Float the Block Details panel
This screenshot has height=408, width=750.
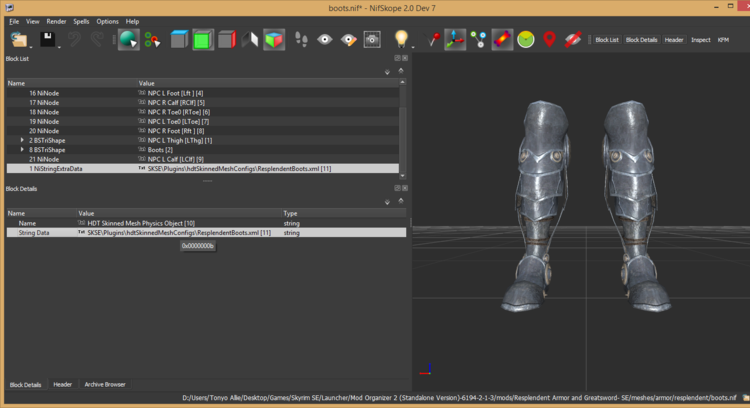(x=397, y=188)
